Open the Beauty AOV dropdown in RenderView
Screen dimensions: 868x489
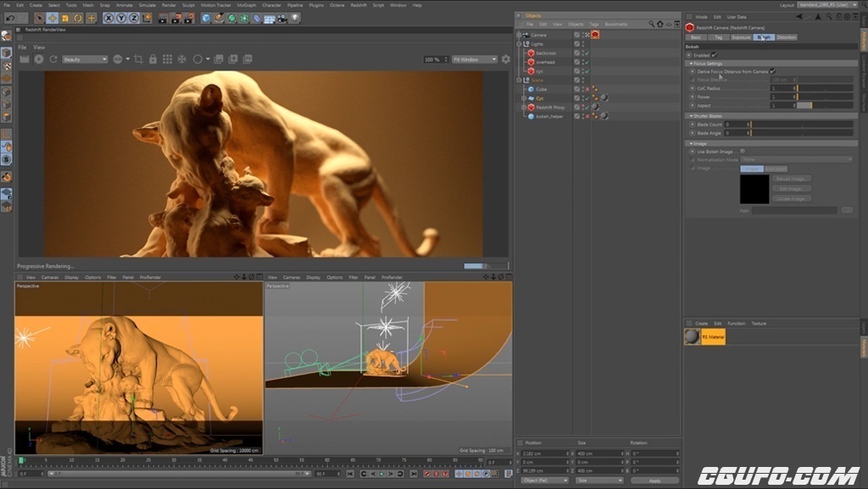(85, 59)
